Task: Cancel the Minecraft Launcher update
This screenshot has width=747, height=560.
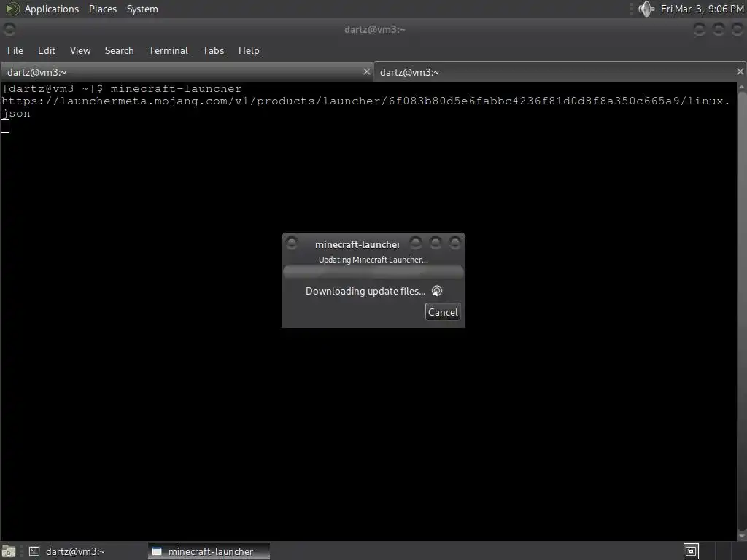Action: [x=443, y=312]
